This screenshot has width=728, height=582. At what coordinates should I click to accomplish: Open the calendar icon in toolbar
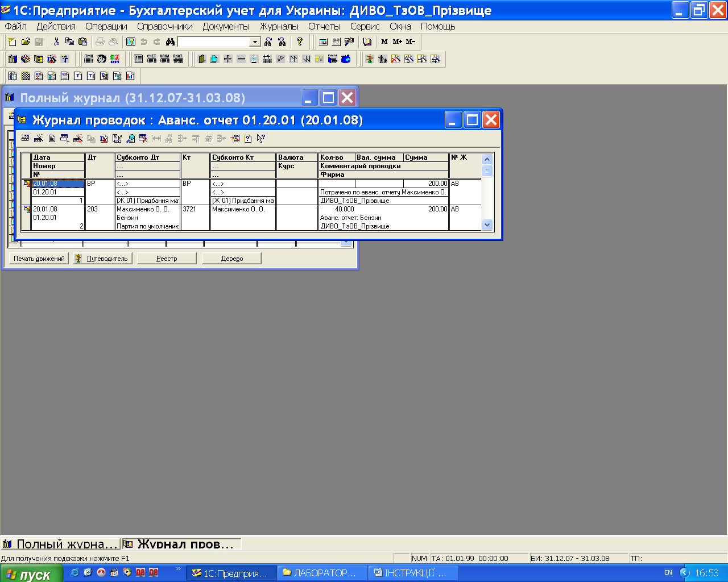[x=336, y=41]
